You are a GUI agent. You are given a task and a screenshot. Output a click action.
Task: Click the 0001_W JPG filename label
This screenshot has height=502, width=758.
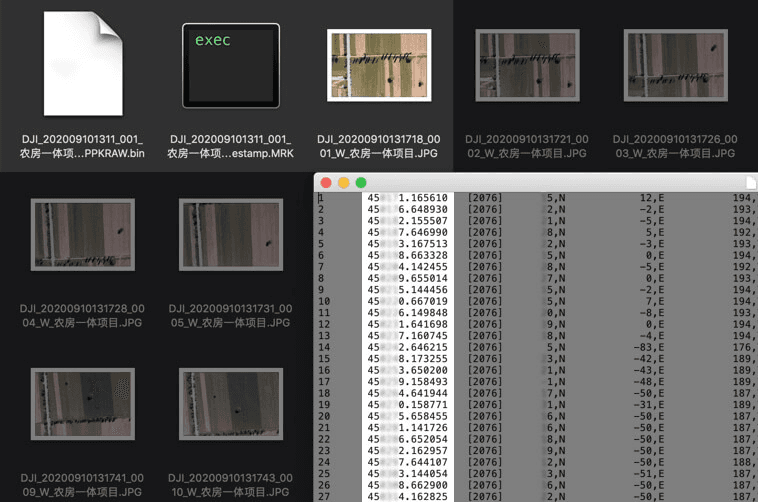[379, 147]
